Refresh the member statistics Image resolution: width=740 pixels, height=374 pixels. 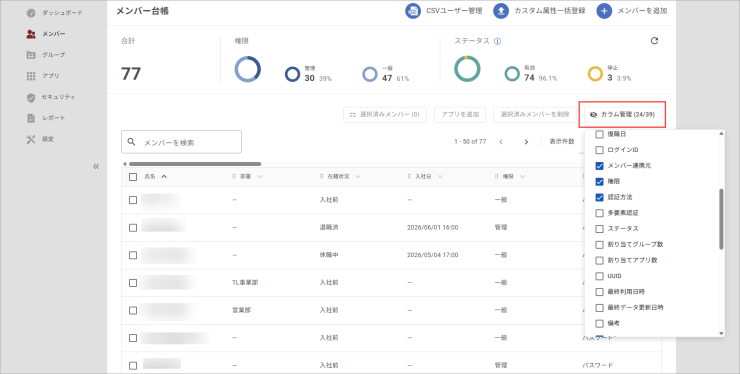coord(654,41)
